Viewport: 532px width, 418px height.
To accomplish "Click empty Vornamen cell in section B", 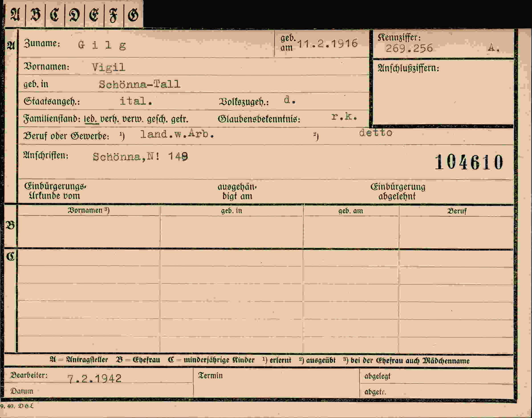I will [x=89, y=231].
